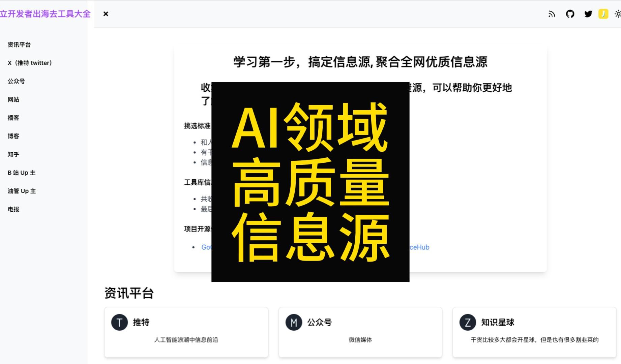
Task: Select 油管 Up 主 in sidebar
Action: click(x=22, y=191)
